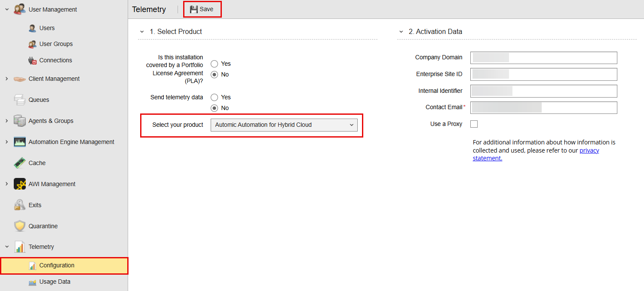The width and height of the screenshot is (644, 291).
Task: Click the Usage Data graph icon
Action: (33, 282)
